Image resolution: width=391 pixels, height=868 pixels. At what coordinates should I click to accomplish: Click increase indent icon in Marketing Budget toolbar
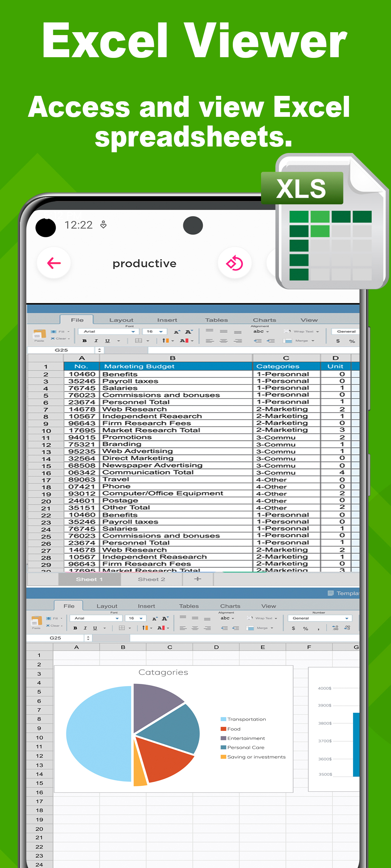(271, 341)
